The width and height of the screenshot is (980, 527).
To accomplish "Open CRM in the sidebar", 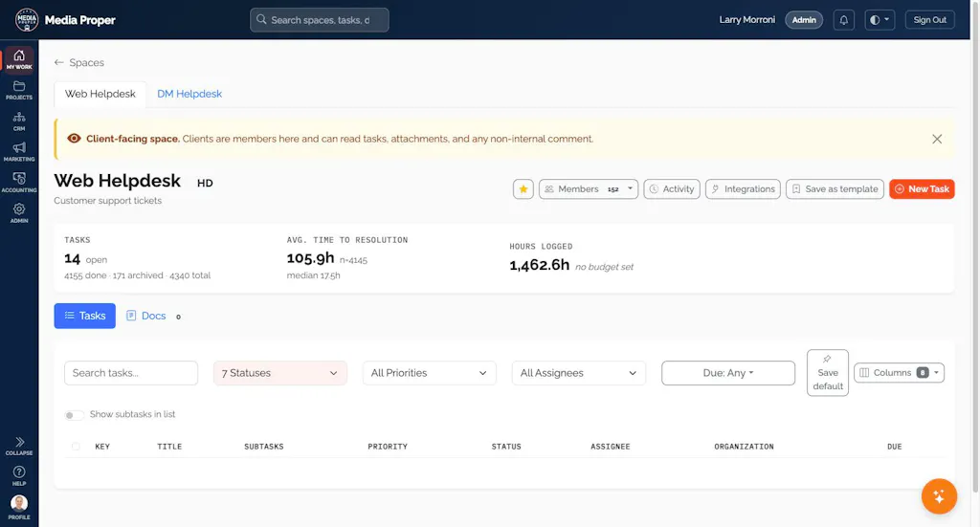I will point(19,121).
